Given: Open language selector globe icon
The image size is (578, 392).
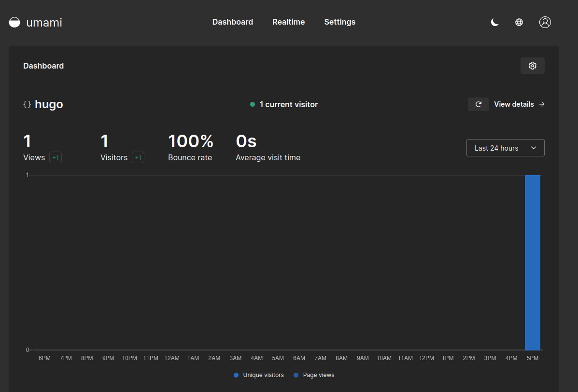Looking at the screenshot, I should [519, 22].
